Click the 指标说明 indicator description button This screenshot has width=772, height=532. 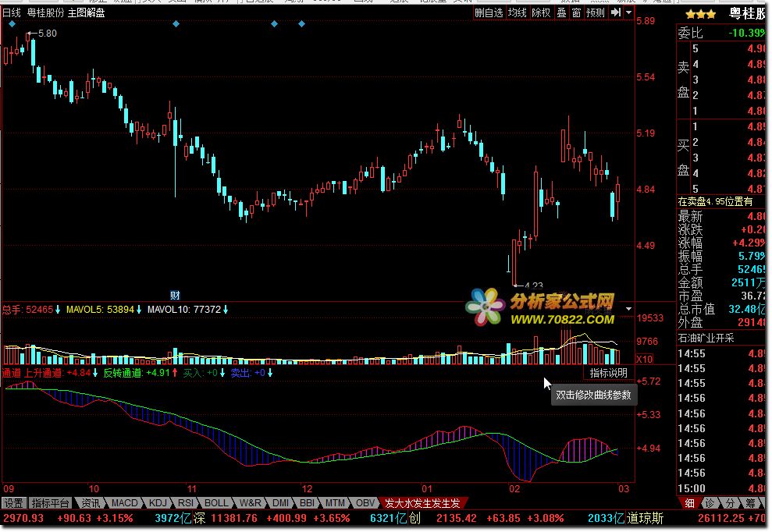pyautogui.click(x=609, y=373)
